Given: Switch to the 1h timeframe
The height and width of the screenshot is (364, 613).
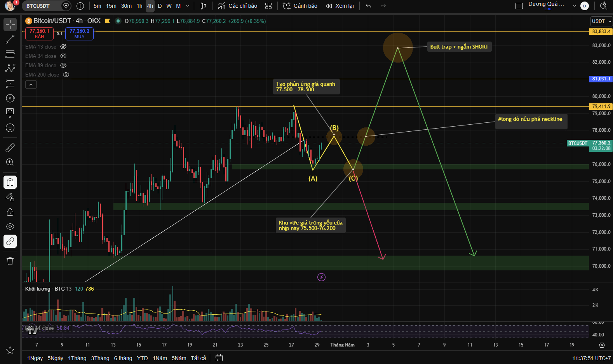Looking at the screenshot, I should (139, 6).
